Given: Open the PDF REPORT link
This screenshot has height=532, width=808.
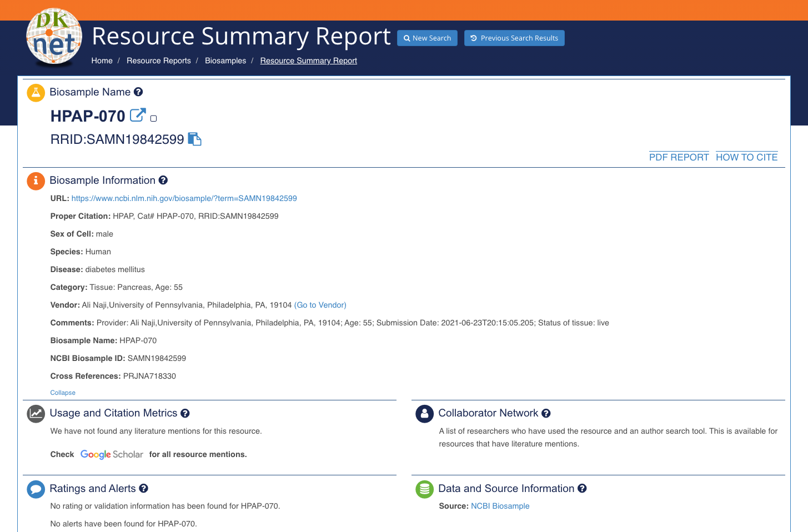Looking at the screenshot, I should click(679, 157).
